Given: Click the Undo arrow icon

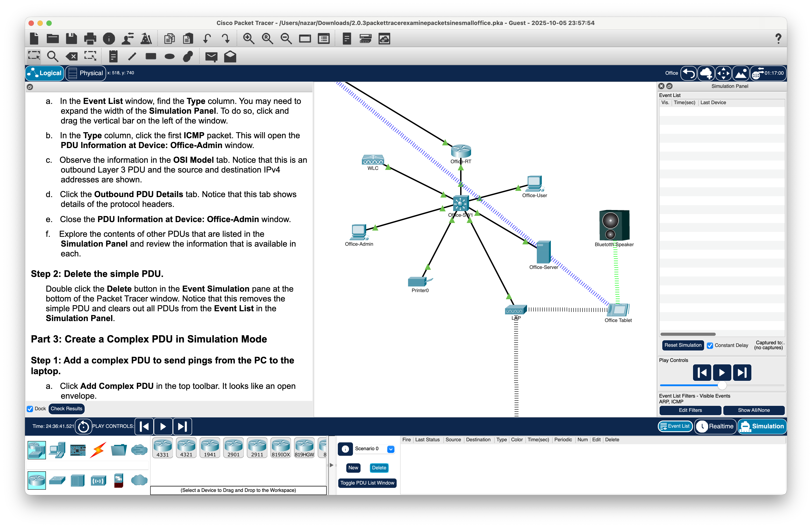Looking at the screenshot, I should [x=207, y=39].
